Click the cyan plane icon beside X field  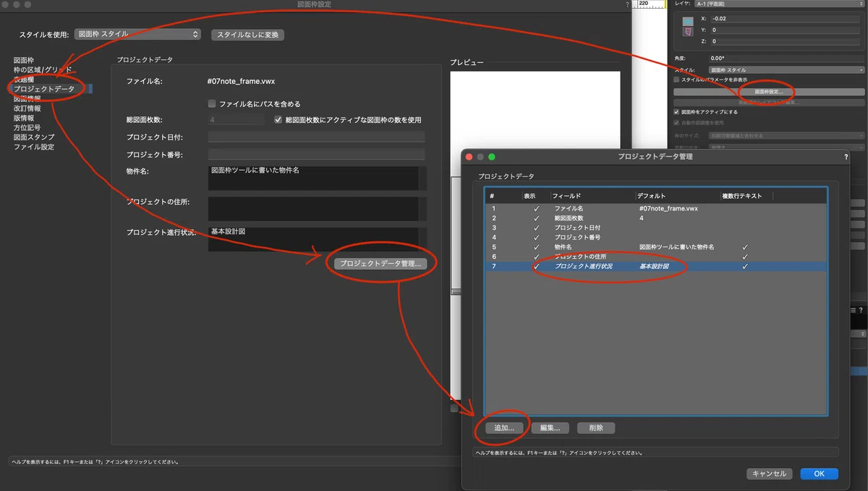click(x=687, y=21)
